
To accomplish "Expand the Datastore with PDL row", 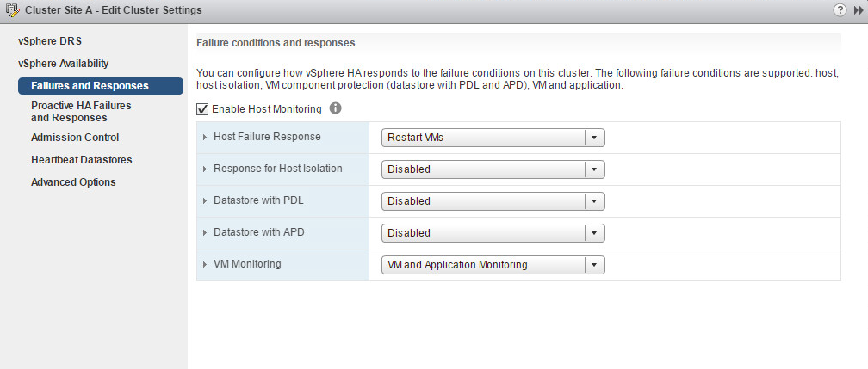I will pos(205,201).
